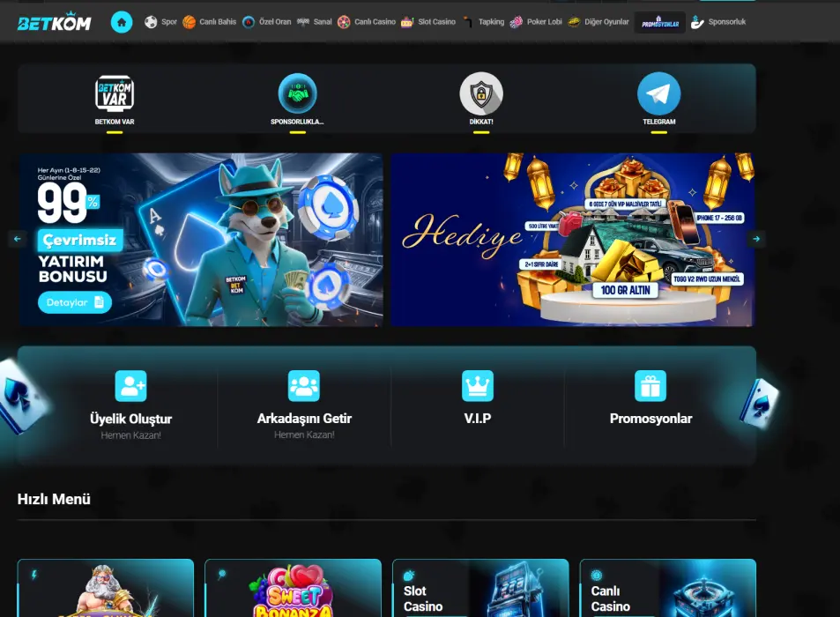Go to previous banner slide arrow

[x=16, y=239]
